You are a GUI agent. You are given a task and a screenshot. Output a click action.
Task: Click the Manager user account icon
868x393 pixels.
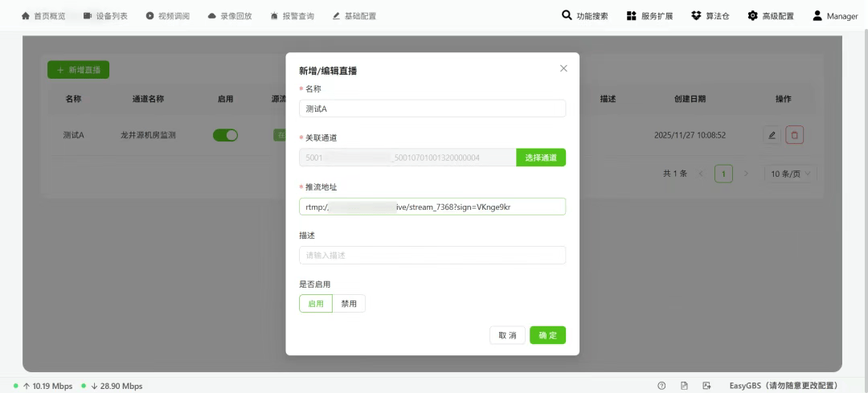(x=817, y=15)
